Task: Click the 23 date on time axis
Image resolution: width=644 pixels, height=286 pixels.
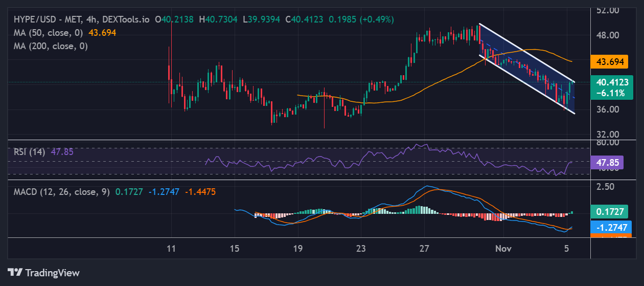Action: (361, 249)
